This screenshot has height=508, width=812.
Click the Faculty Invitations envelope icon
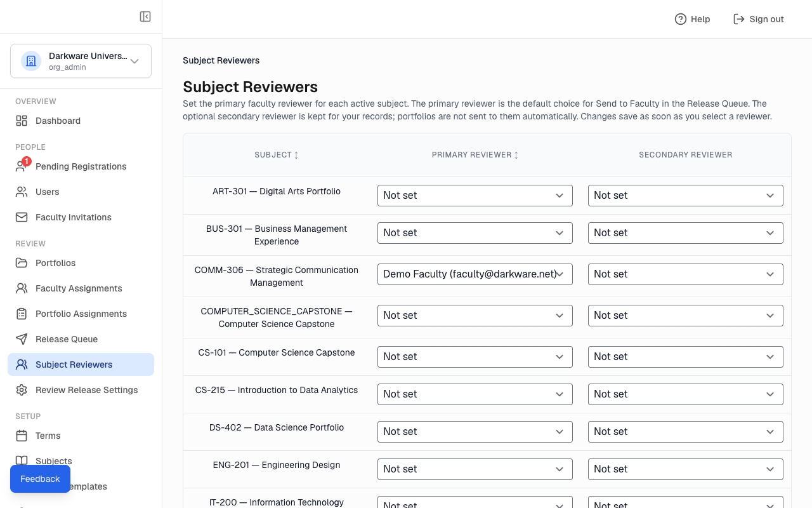tap(22, 217)
